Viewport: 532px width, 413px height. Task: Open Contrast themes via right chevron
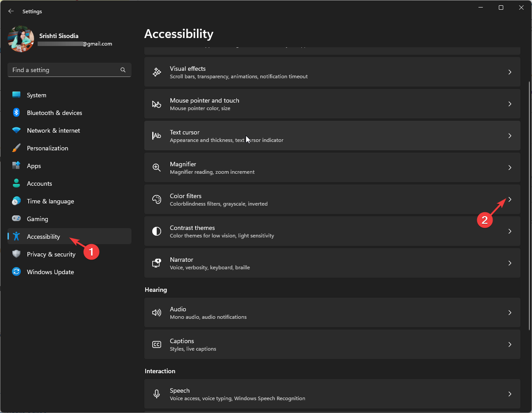tap(510, 231)
